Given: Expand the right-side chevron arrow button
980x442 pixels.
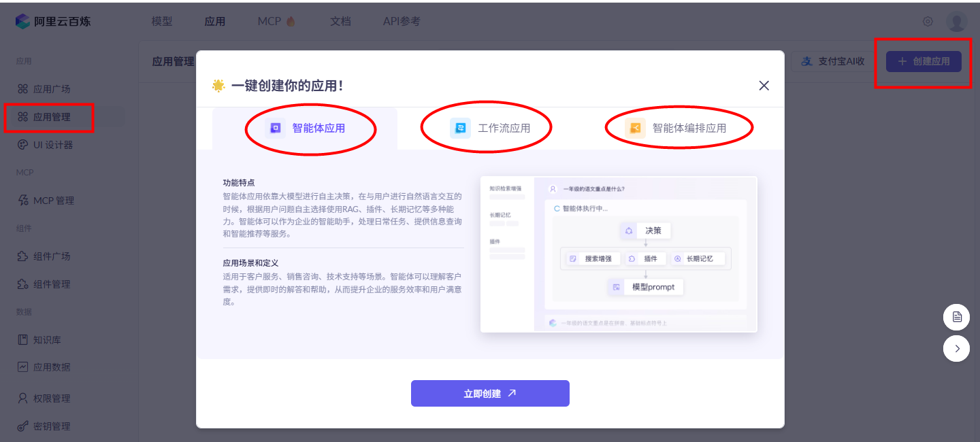Looking at the screenshot, I should point(956,349).
